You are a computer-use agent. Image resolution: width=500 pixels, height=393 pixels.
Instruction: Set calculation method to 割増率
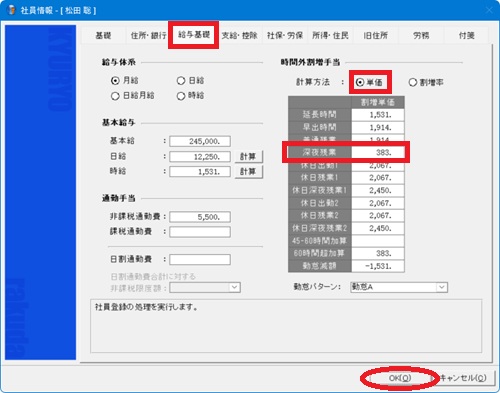[413, 82]
